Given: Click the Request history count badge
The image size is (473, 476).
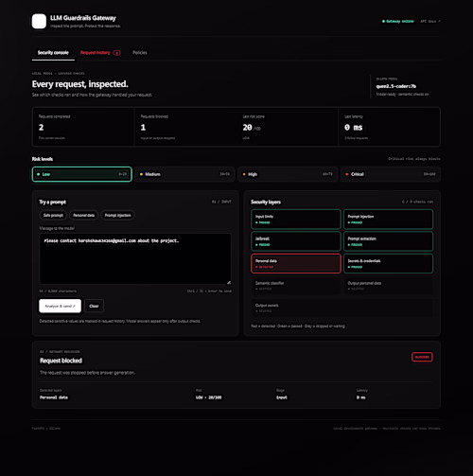Looking at the screenshot, I should pyautogui.click(x=116, y=53).
